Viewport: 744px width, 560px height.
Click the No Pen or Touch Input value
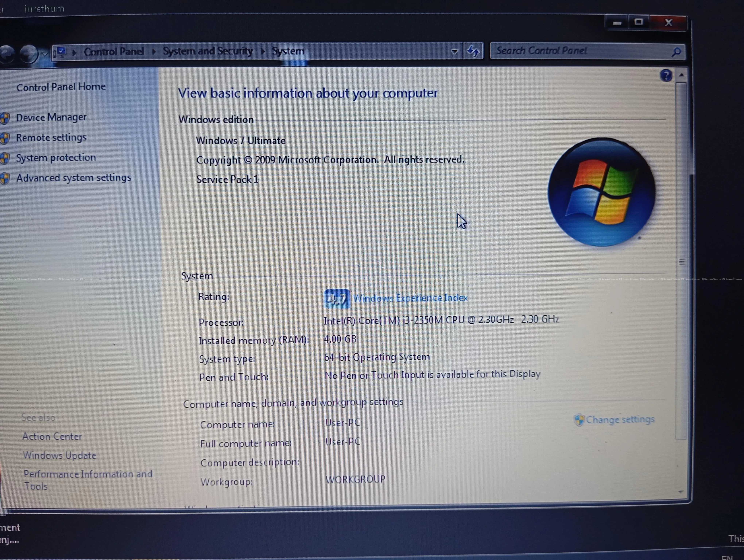[432, 375]
